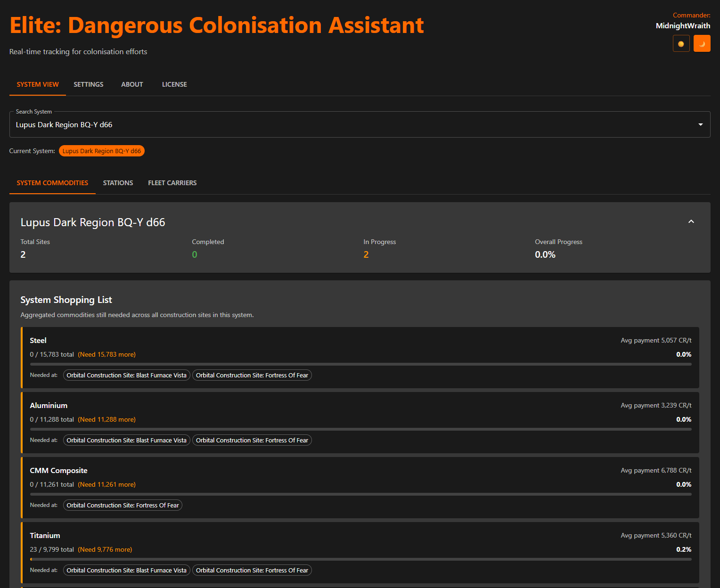Select Fortress Of Fear chip under Aluminium

pos(252,440)
